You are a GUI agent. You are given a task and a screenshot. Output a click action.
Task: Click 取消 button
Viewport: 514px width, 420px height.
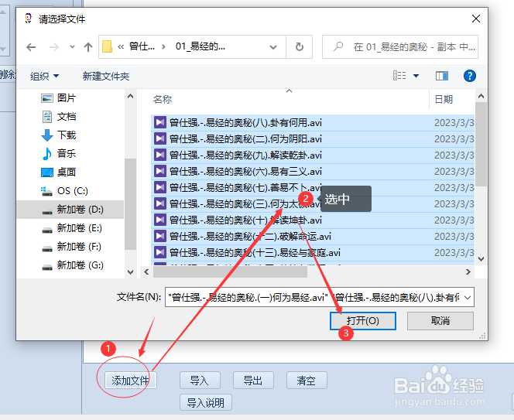click(x=440, y=320)
